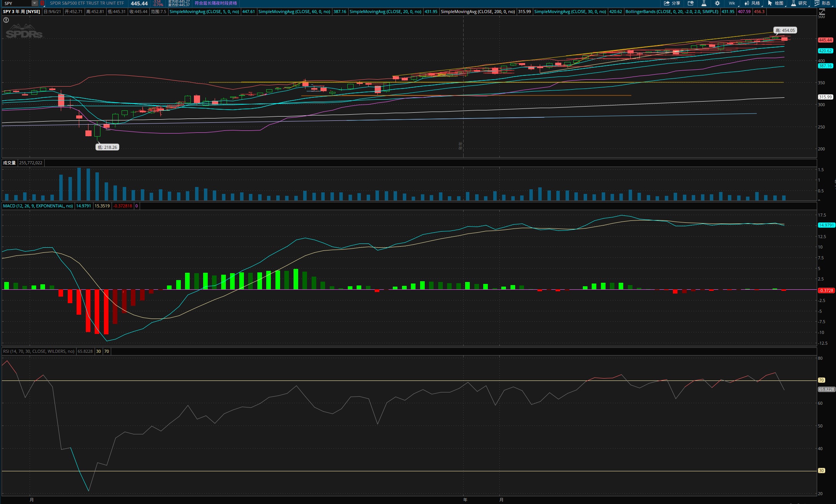The image size is (836, 504).
Task: Click the -0.3728 MACD histogram axis tag
Action: (826, 290)
